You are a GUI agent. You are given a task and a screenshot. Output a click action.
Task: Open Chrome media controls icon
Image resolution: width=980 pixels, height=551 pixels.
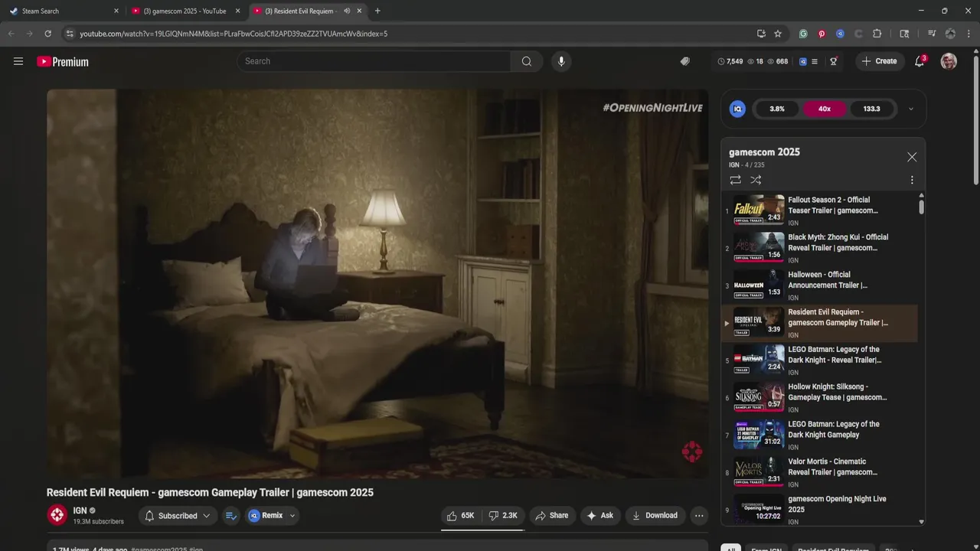coord(932,34)
